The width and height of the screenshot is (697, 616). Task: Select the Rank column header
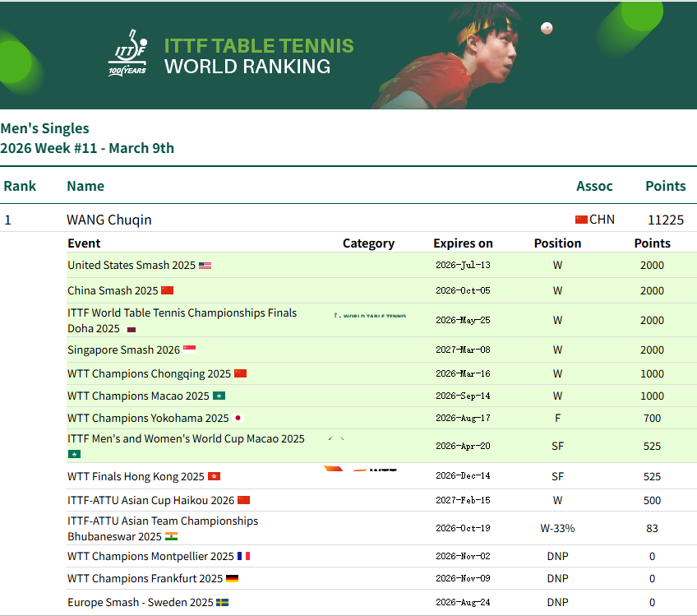[20, 186]
